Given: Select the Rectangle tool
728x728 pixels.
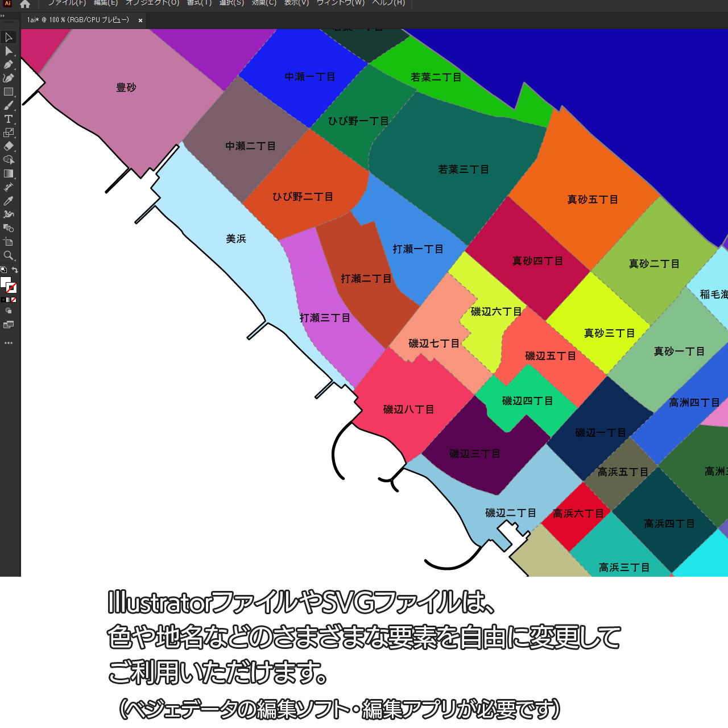Looking at the screenshot, I should [9, 92].
